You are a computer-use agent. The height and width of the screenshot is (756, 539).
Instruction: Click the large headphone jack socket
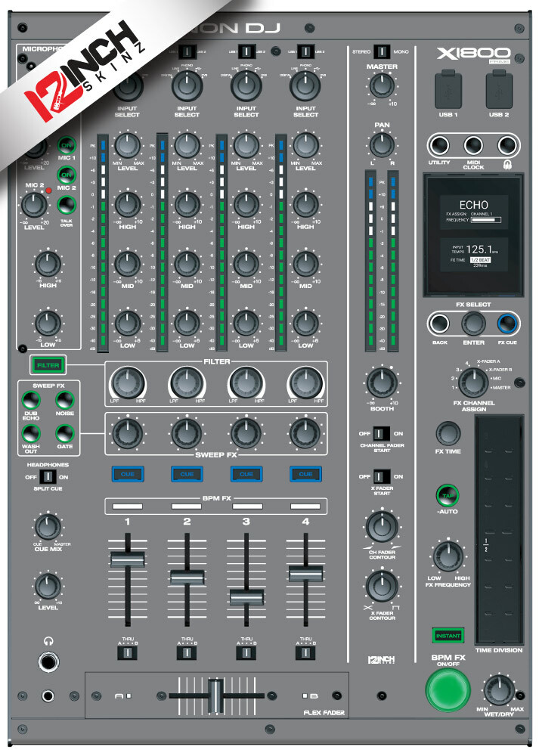[48, 661]
